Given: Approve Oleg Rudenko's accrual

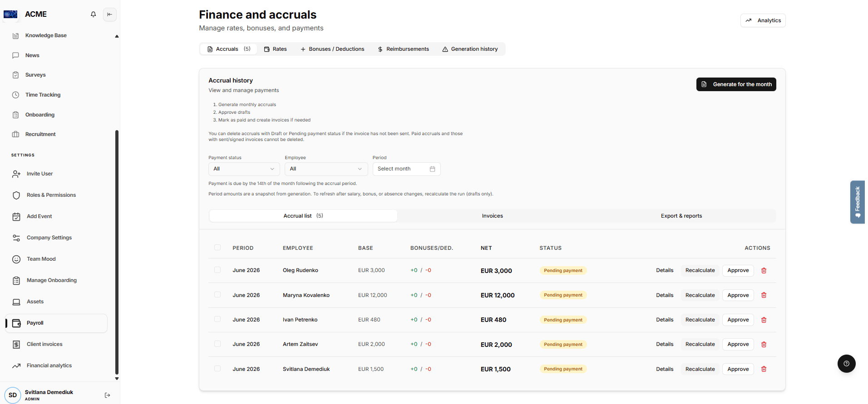Looking at the screenshot, I should [x=738, y=270].
